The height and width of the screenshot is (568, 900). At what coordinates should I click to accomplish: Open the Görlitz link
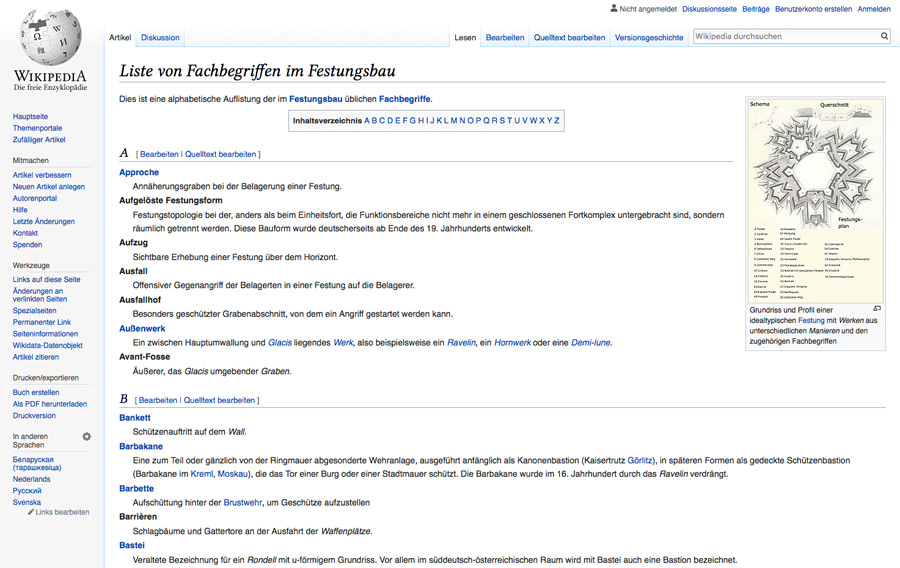coord(639,460)
